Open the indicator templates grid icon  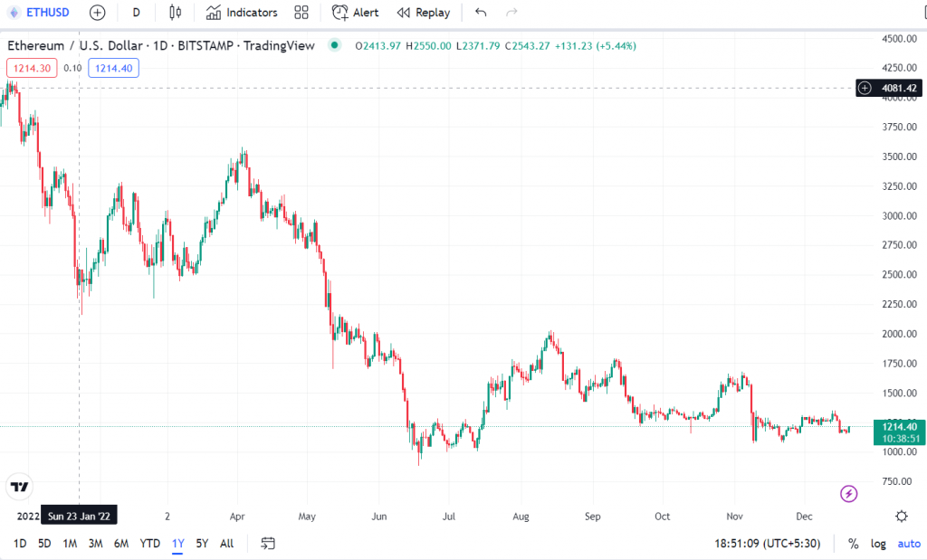pos(301,13)
